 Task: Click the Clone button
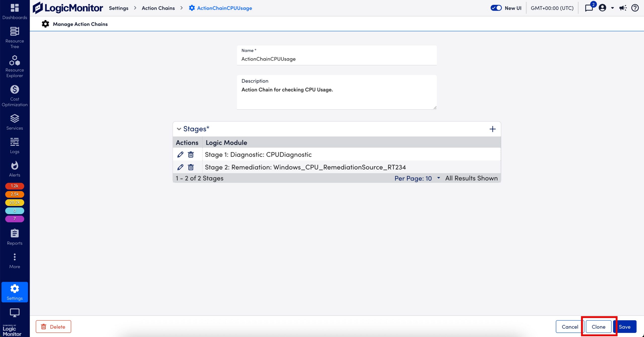click(x=598, y=326)
